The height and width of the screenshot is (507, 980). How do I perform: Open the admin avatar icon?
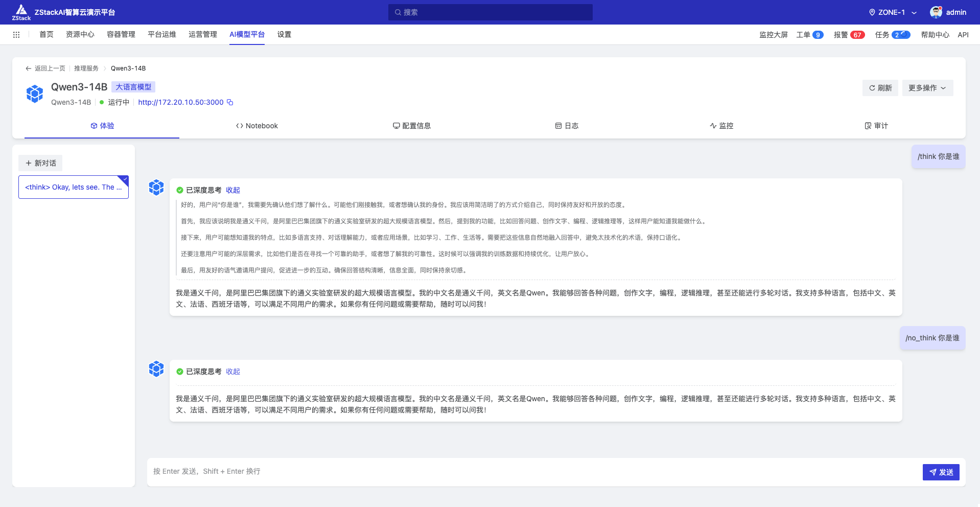(936, 12)
